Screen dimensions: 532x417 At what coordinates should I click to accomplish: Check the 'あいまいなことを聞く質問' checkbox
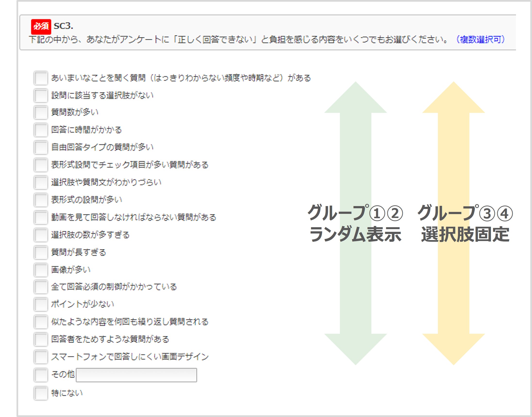(41, 78)
